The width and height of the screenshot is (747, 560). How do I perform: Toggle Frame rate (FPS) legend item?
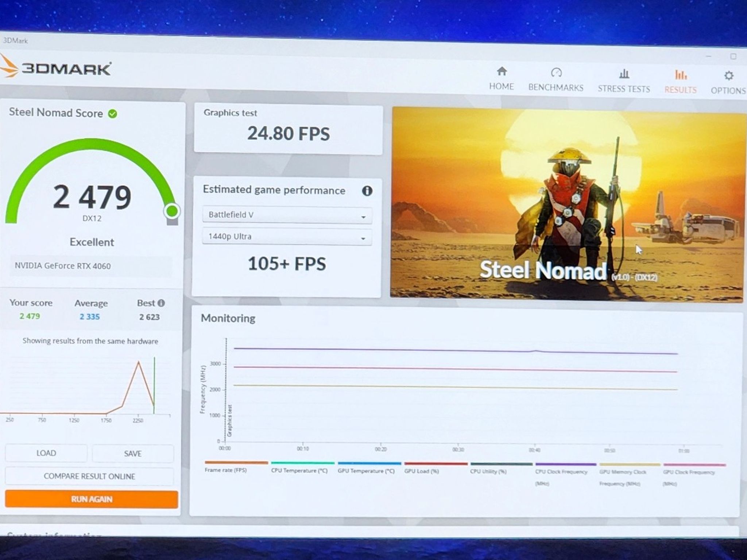click(x=236, y=467)
